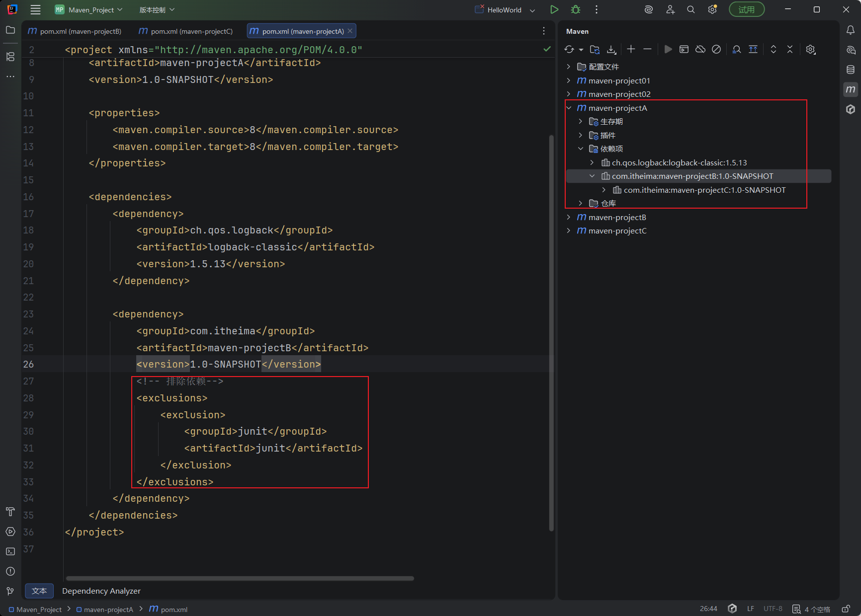Toggle the Maven tool window sidebar icon
Image resolution: width=861 pixels, height=616 pixels.
[x=851, y=89]
